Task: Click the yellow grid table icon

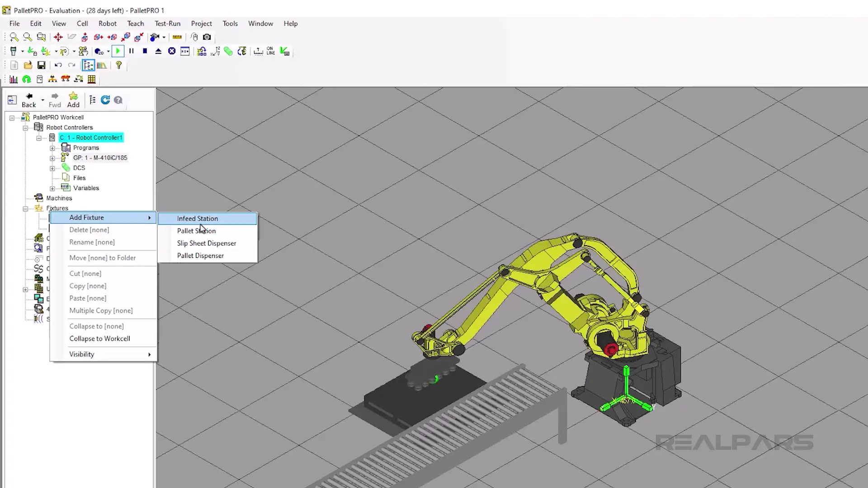Action: point(92,80)
